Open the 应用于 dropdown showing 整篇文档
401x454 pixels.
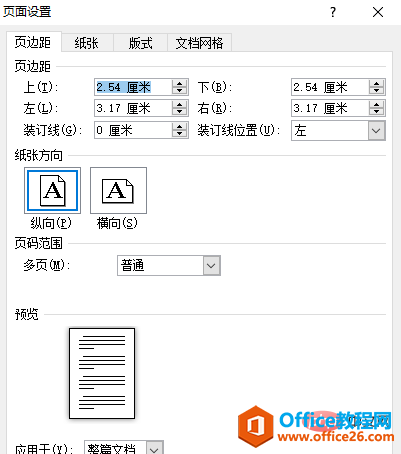tap(154, 448)
